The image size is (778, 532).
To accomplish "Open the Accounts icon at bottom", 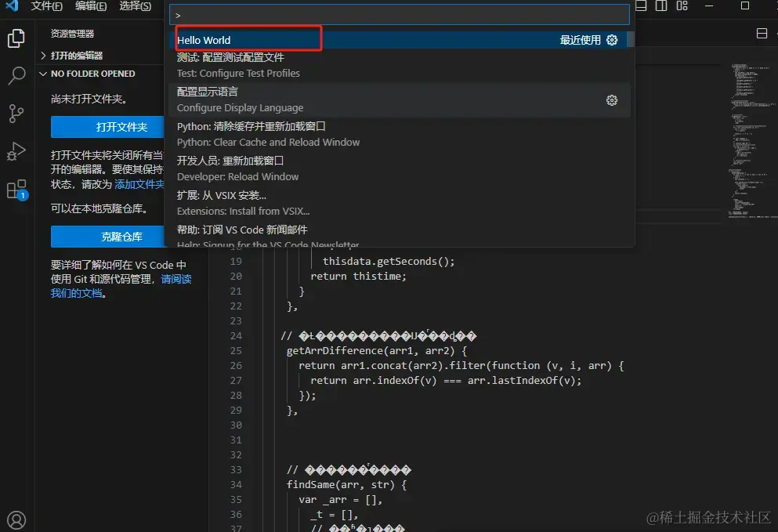I will coord(16,520).
